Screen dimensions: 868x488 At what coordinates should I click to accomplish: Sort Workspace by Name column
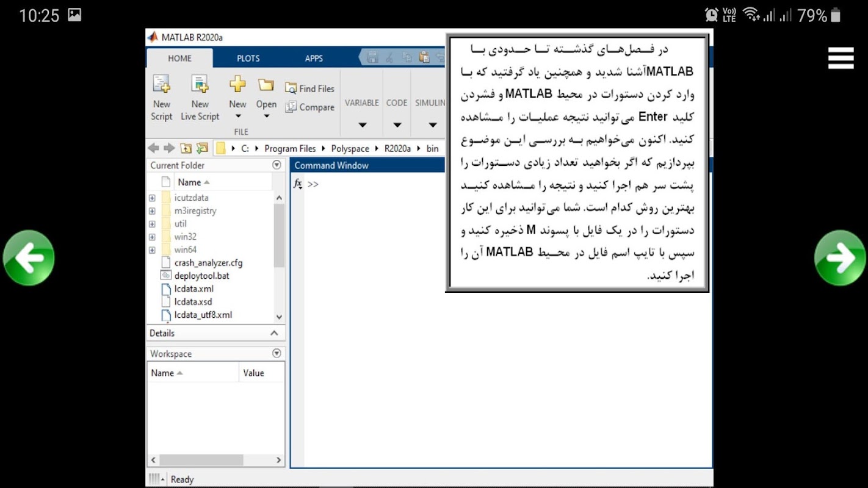point(193,373)
